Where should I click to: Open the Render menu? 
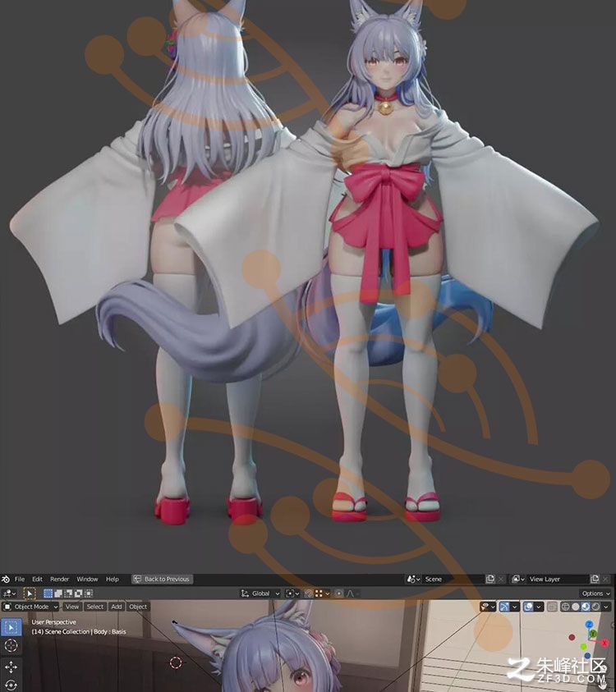coord(60,579)
